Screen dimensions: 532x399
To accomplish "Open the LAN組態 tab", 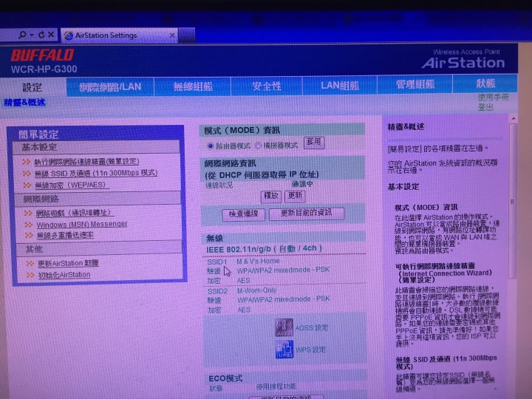I will coord(340,85).
